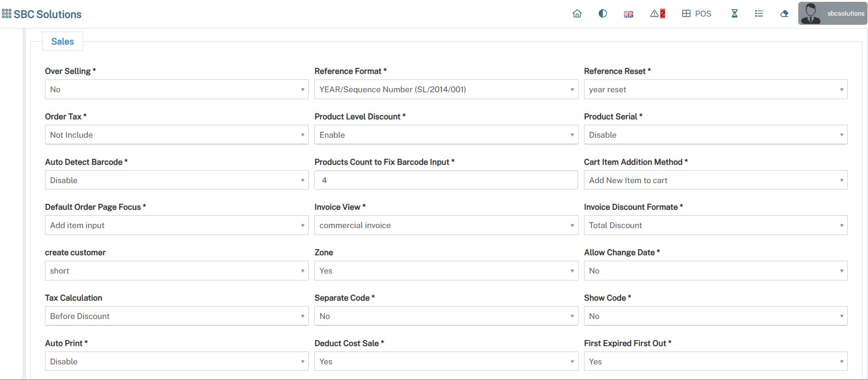Image resolution: width=868 pixels, height=380 pixels.
Task: Open the Reference Format dropdown
Action: (445, 89)
